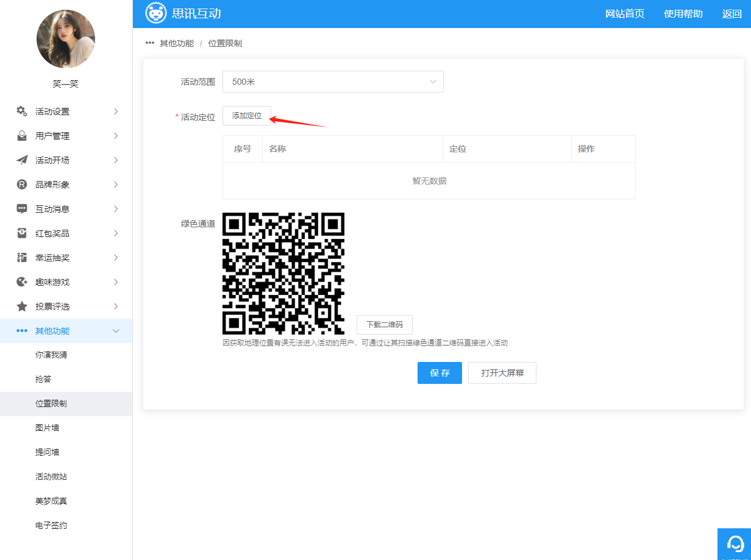Open 电子签约 submenu item
The image size is (751, 560).
[x=66, y=525]
